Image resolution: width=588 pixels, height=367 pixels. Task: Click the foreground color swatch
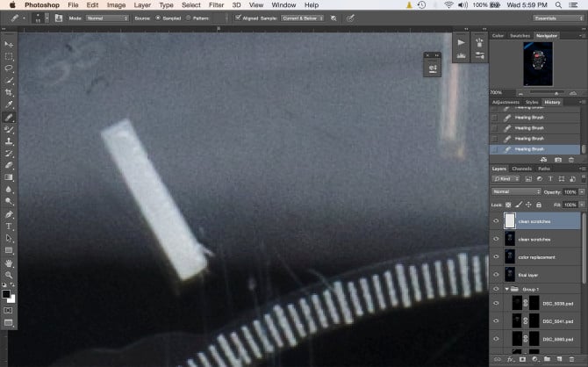pyautogui.click(x=7, y=293)
